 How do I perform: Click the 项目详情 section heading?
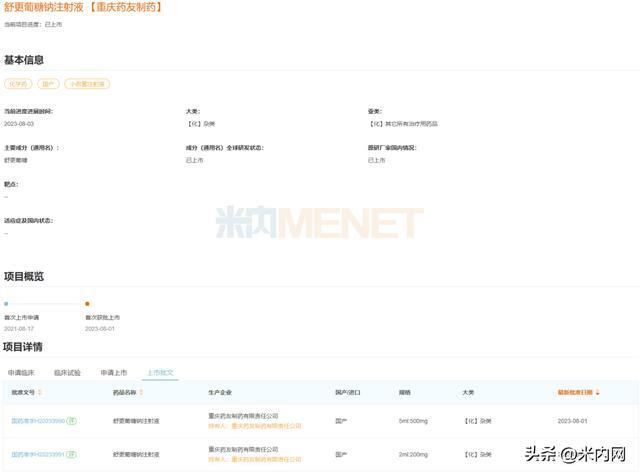pos(22,347)
